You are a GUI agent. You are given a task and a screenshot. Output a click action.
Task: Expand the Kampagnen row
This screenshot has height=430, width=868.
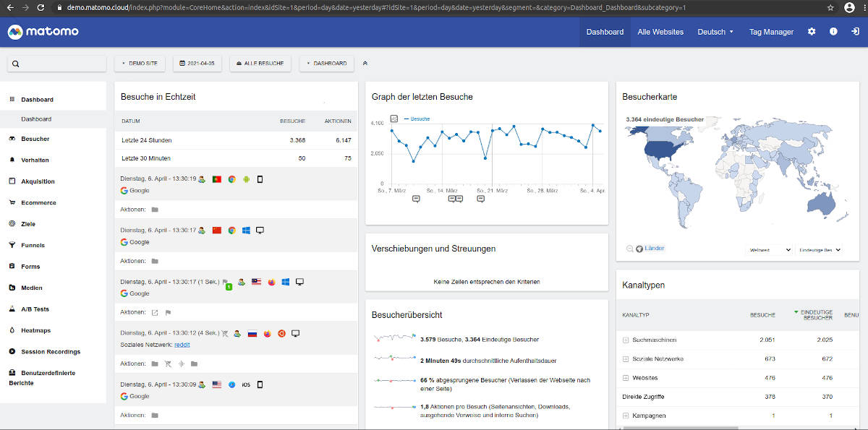coord(626,416)
